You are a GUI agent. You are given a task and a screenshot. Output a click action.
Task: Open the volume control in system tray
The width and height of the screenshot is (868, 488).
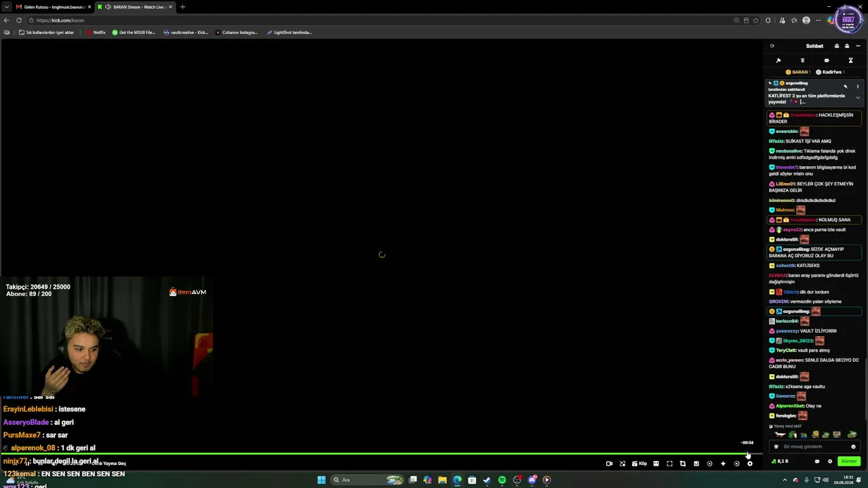tap(825, 480)
